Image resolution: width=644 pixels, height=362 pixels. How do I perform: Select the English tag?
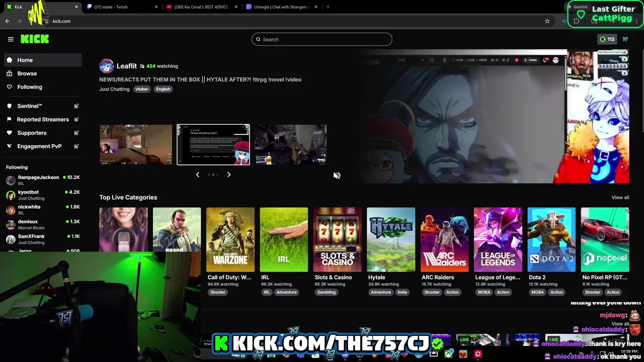pyautogui.click(x=163, y=89)
